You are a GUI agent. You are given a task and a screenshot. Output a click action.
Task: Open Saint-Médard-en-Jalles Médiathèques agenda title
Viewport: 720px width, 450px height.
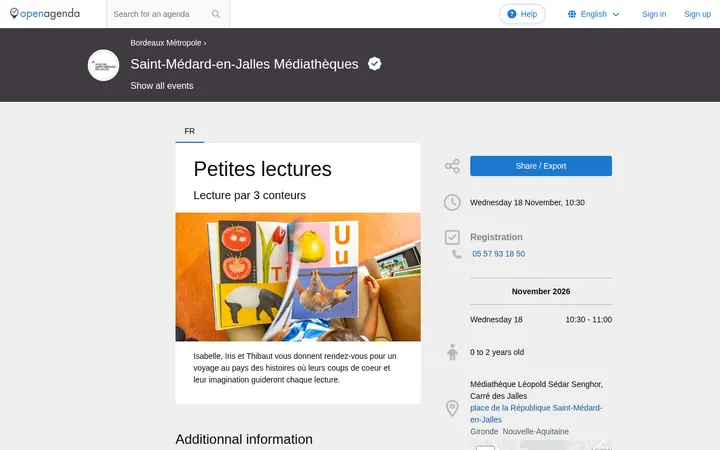click(x=244, y=64)
